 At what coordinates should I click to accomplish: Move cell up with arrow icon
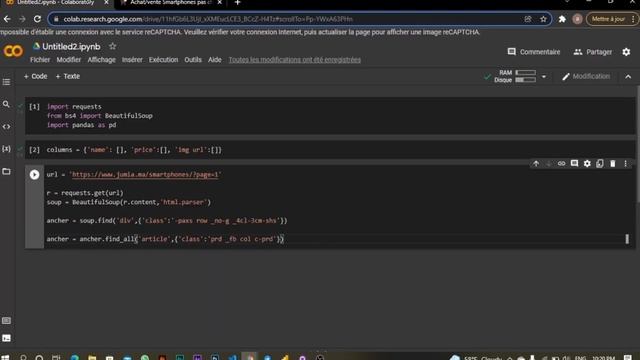(x=536, y=164)
